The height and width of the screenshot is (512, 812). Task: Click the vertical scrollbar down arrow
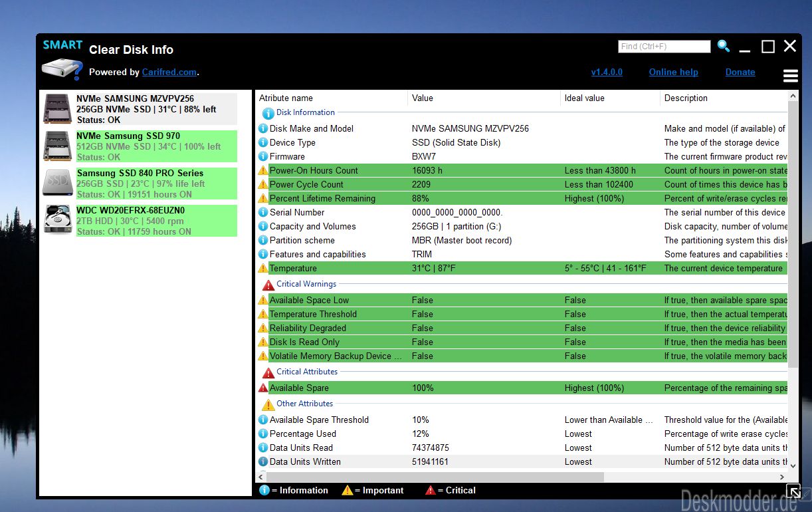(793, 465)
